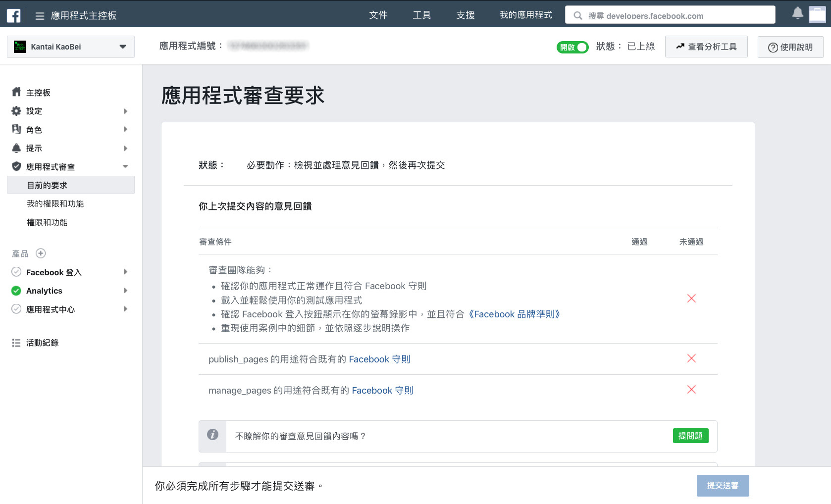Image resolution: width=831 pixels, height=504 pixels.
Task: Open Facebook 守則 link in publish_pages row
Action: (x=379, y=359)
